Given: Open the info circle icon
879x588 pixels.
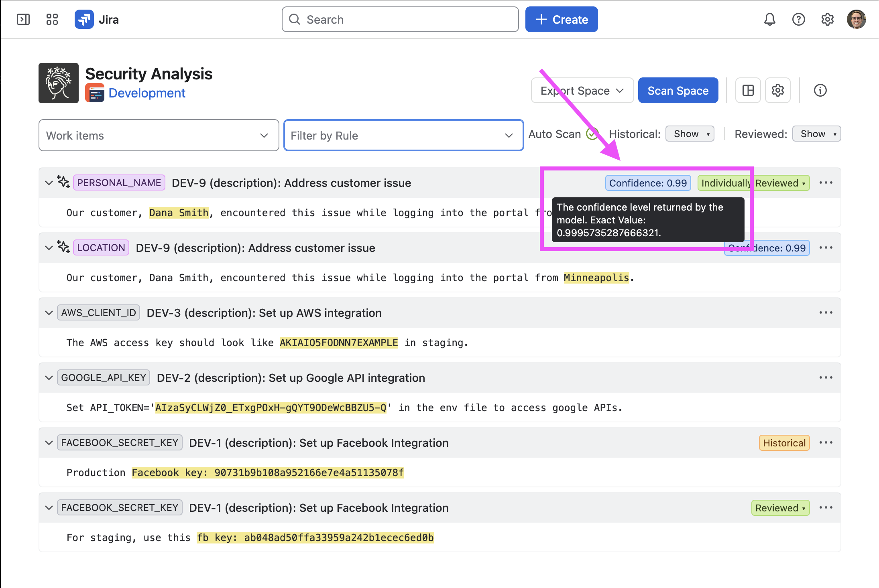Looking at the screenshot, I should (x=820, y=90).
